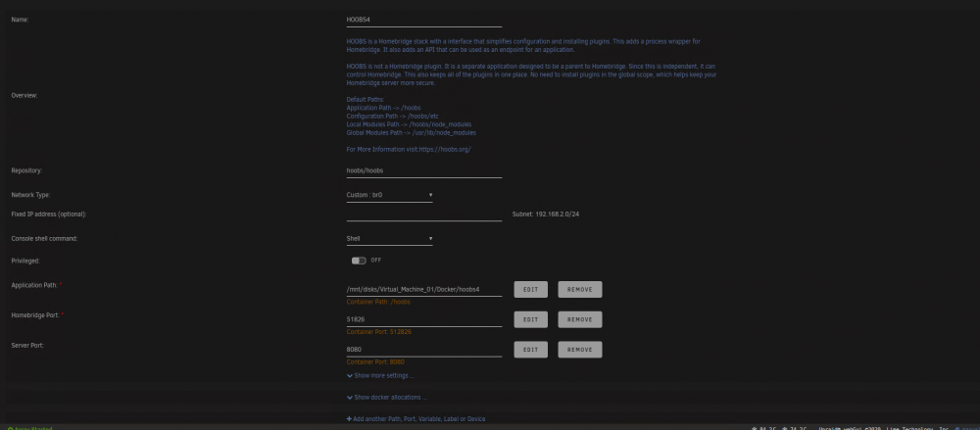980x430 pixels.
Task: Remove the Application Path entry
Action: click(x=580, y=289)
